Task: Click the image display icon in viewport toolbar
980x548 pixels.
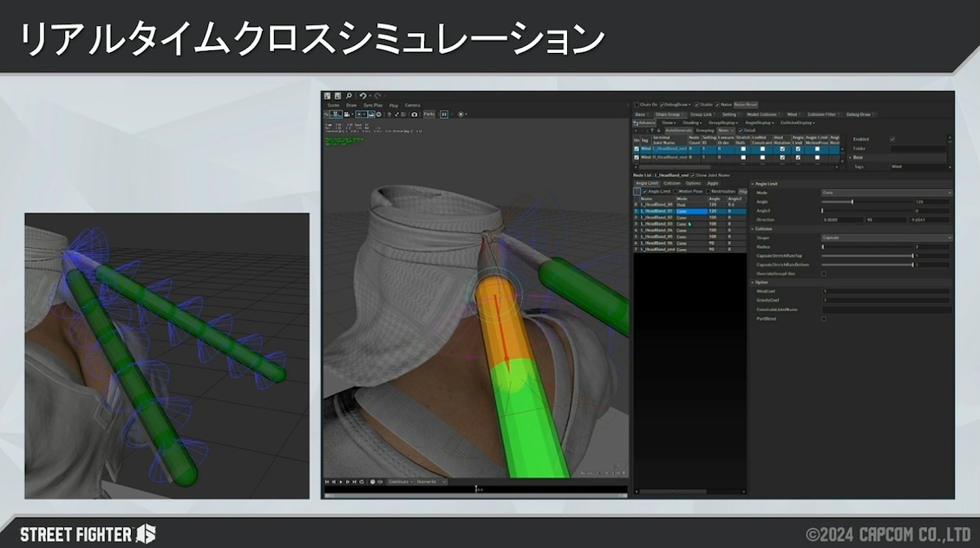Action: [370, 114]
